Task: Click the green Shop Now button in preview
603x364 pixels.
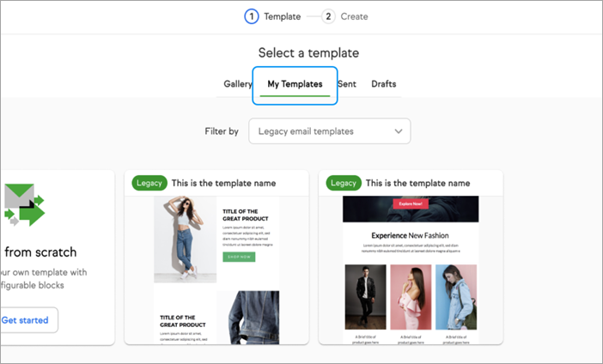Action: coord(239,257)
